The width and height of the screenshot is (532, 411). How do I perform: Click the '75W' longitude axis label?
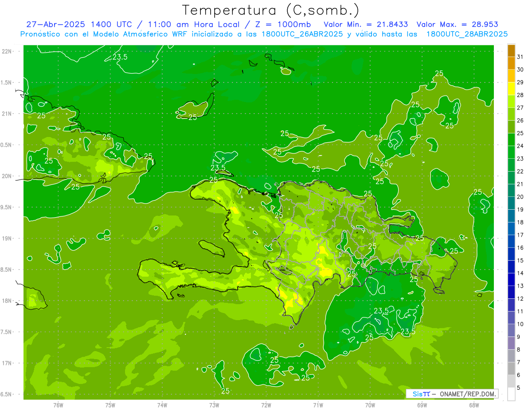tap(110, 405)
